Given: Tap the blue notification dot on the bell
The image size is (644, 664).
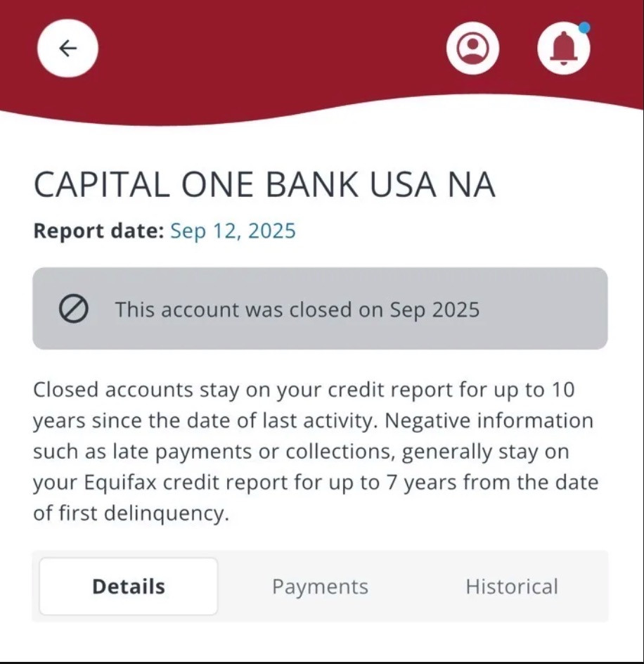Looking at the screenshot, I should (584, 27).
